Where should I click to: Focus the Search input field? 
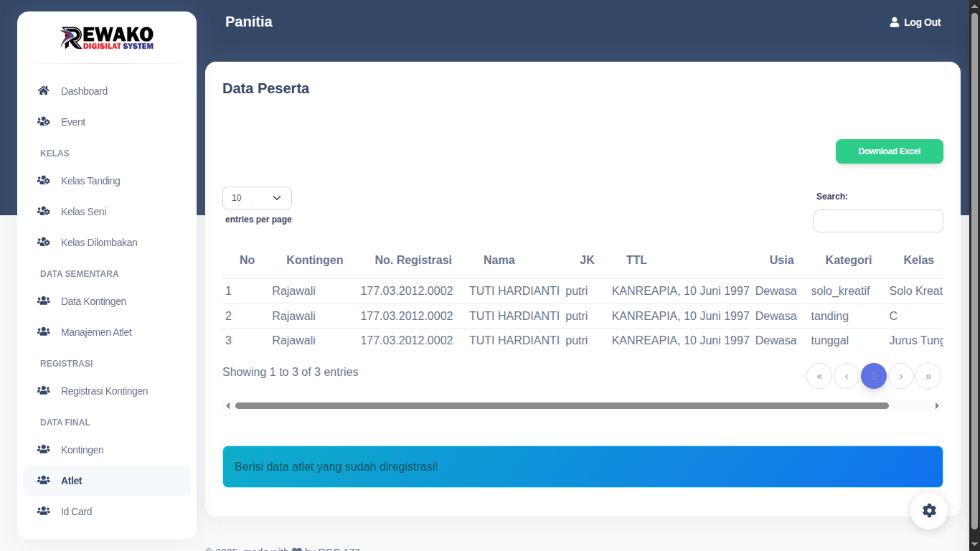(878, 221)
